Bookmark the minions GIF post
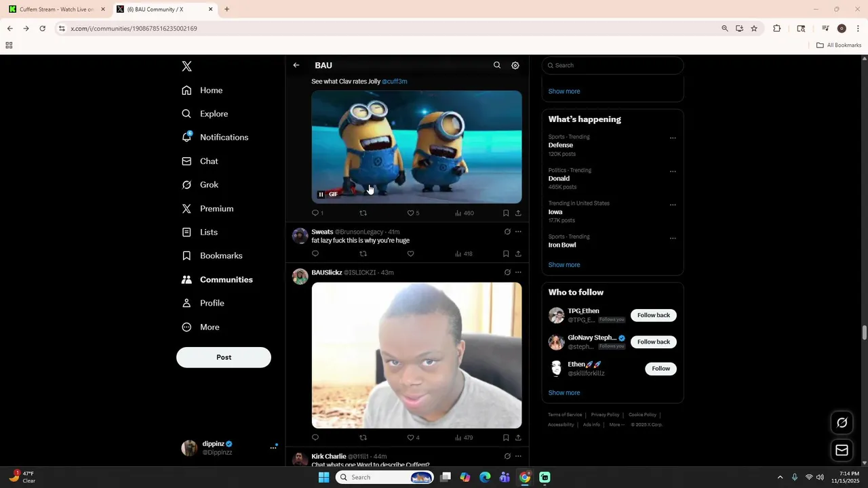Screen dimensions: 868x488 pyautogui.click(x=506, y=213)
